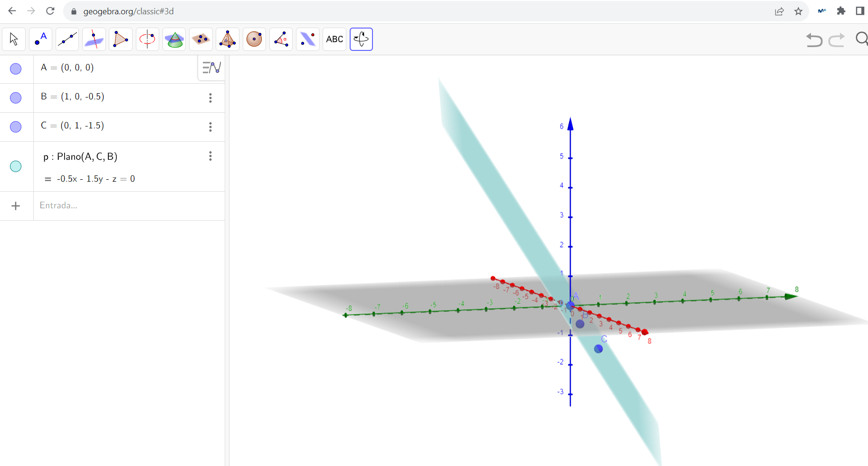
Task: Open the more options menu for point C
Action: (210, 127)
